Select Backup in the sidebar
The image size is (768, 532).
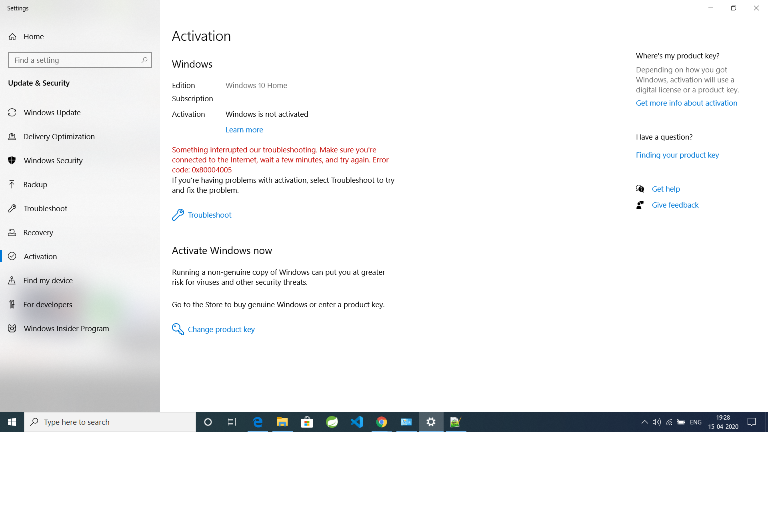tap(35, 184)
